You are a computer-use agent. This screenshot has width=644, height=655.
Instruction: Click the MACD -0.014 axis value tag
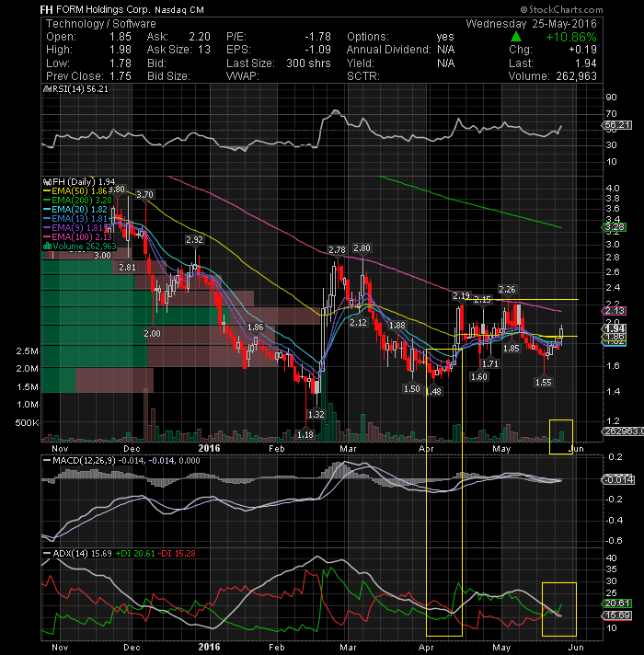coord(618,479)
